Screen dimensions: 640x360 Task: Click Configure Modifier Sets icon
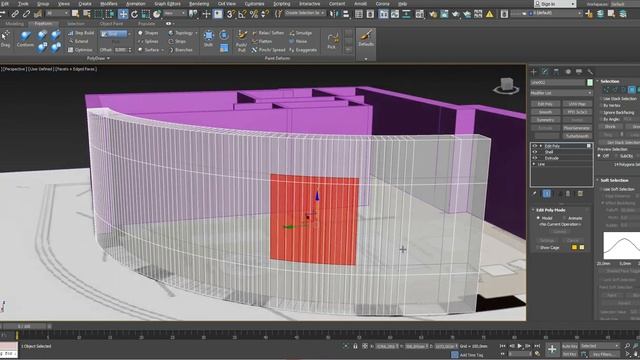(580, 193)
